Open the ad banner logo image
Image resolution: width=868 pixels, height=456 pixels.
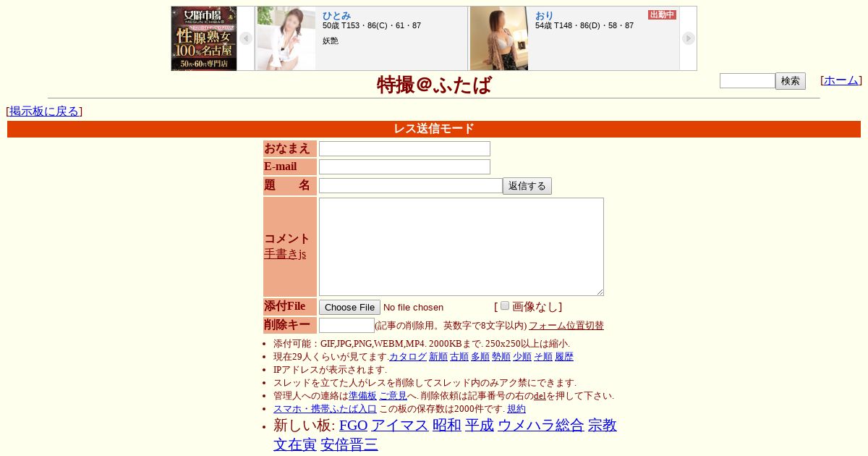(204, 38)
